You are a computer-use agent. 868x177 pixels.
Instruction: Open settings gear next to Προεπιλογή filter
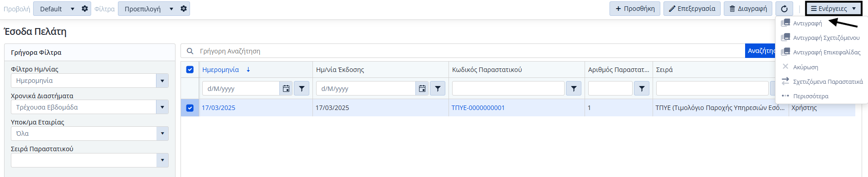tap(184, 9)
